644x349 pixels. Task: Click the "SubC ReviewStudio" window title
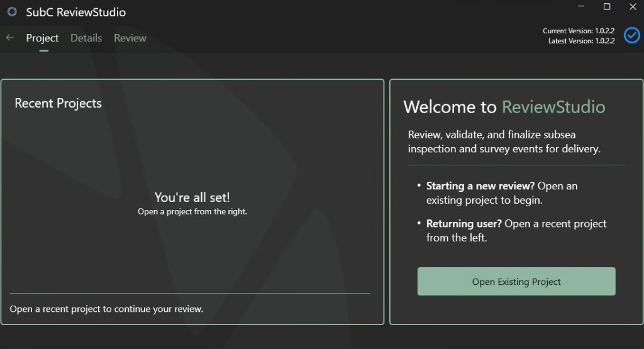(x=76, y=13)
